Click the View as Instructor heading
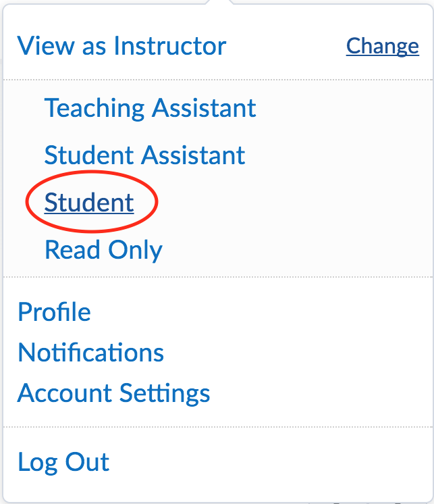Viewport: 434px width, 504px height. pyautogui.click(x=121, y=46)
